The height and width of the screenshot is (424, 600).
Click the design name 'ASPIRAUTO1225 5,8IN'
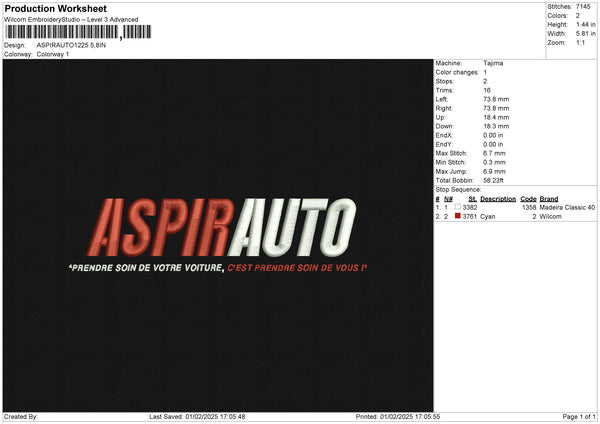tap(71, 45)
